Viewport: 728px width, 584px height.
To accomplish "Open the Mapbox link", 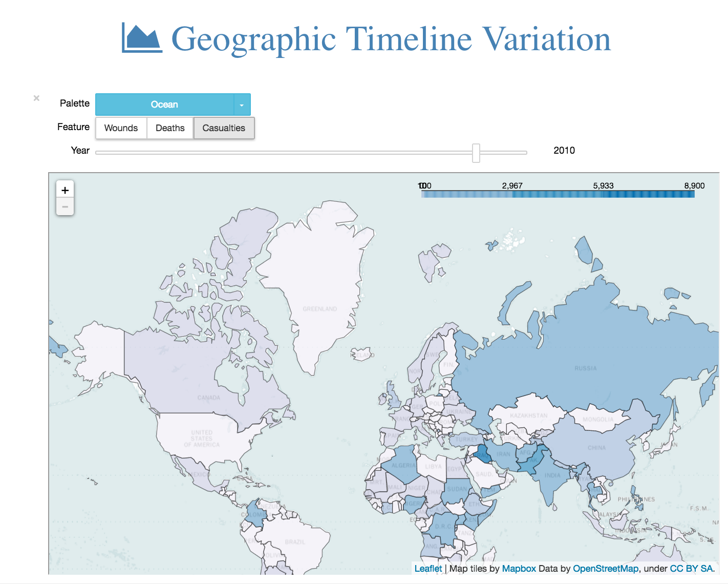I will [x=519, y=569].
